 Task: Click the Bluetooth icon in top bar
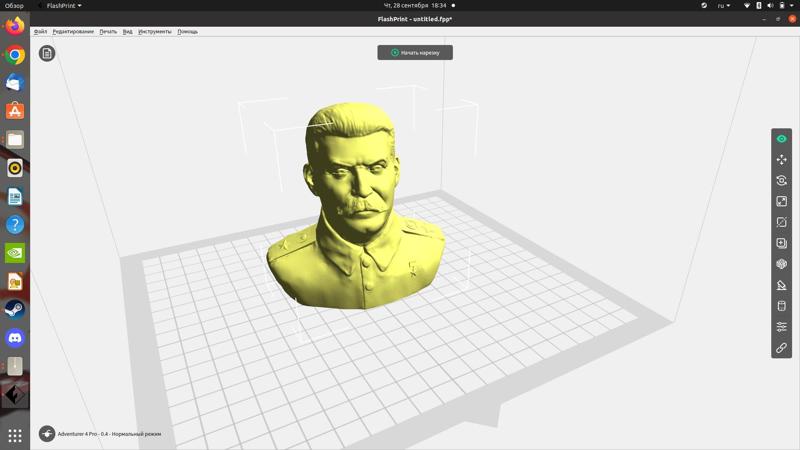pos(759,6)
